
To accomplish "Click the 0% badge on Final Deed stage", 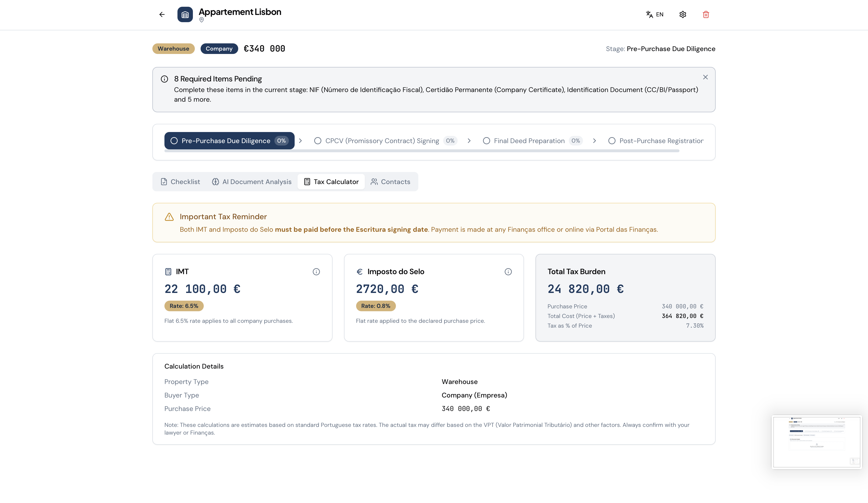I will 576,141.
